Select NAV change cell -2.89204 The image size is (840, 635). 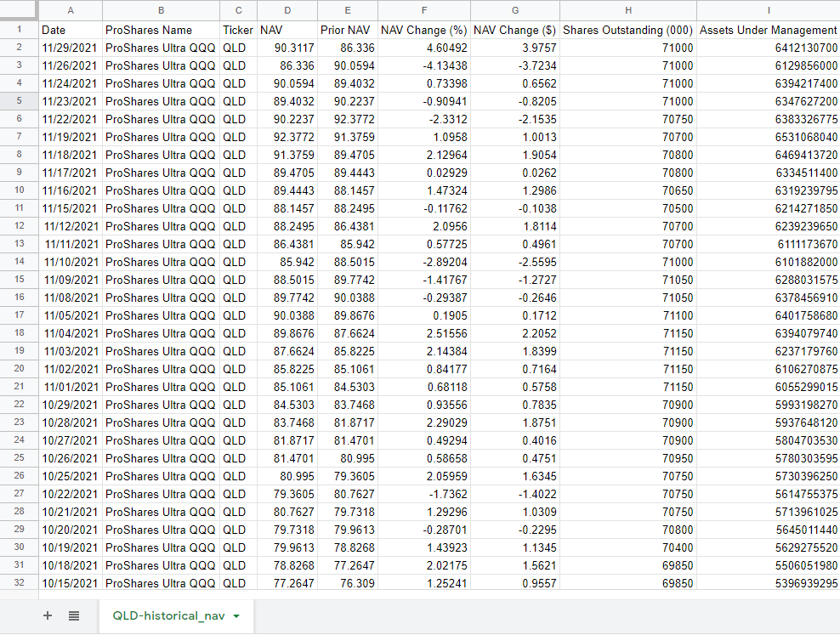tap(423, 262)
